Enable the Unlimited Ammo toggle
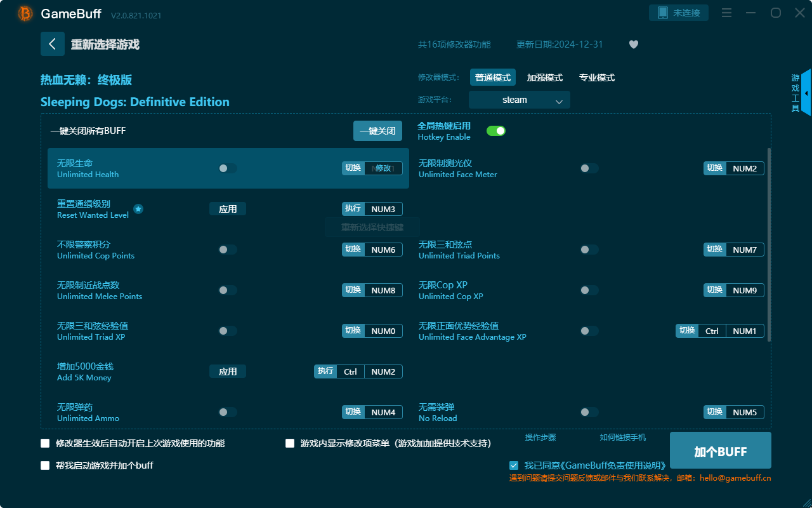 pyautogui.click(x=228, y=412)
